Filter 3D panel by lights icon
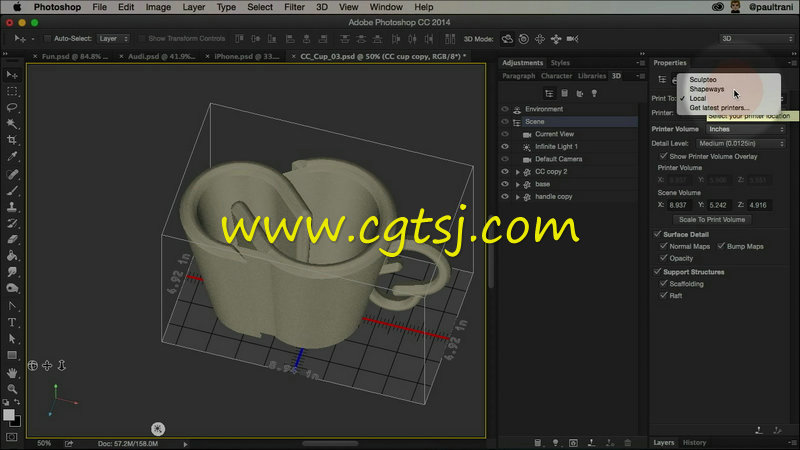Image resolution: width=800 pixels, height=450 pixels. click(594, 93)
